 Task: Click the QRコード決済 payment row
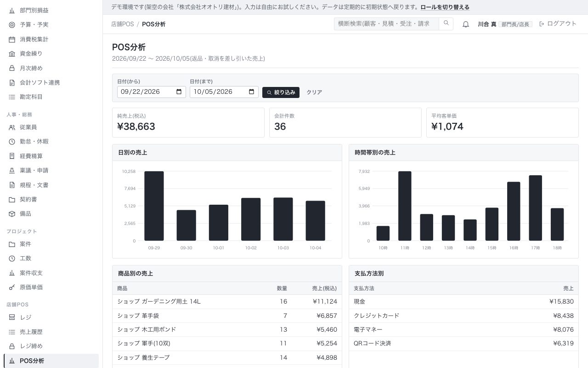464,344
